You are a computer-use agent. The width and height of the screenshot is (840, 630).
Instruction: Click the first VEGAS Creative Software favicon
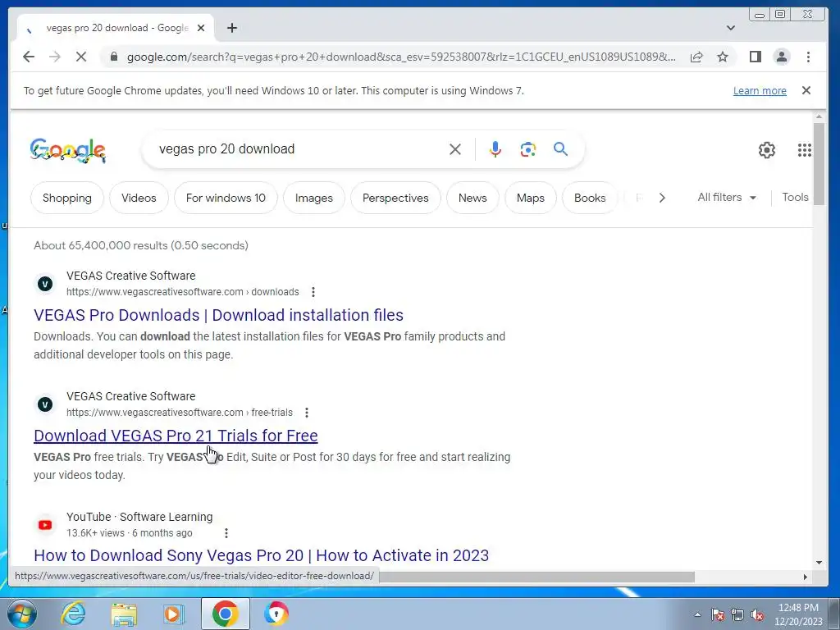pos(45,283)
